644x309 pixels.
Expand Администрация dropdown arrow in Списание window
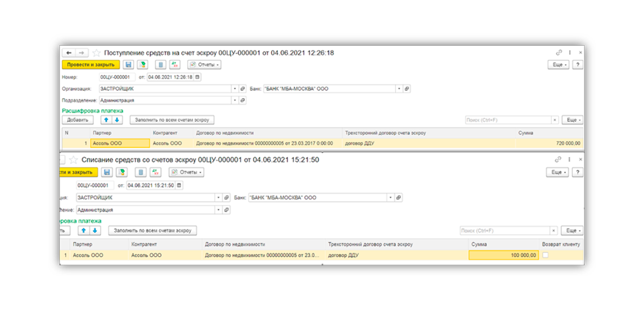pyautogui.click(x=219, y=210)
